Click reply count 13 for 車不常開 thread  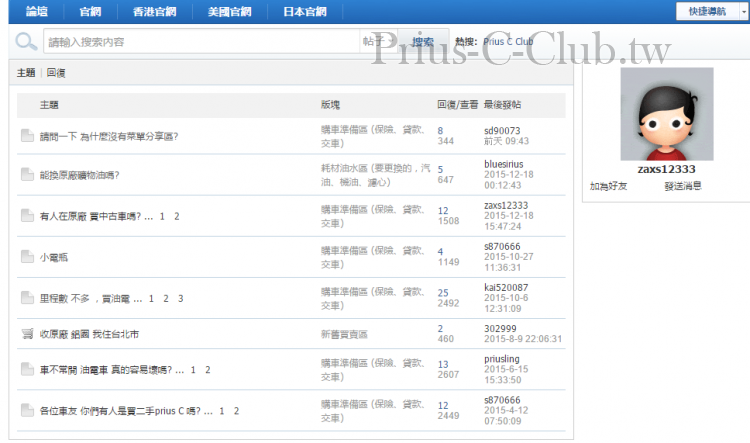coord(443,365)
